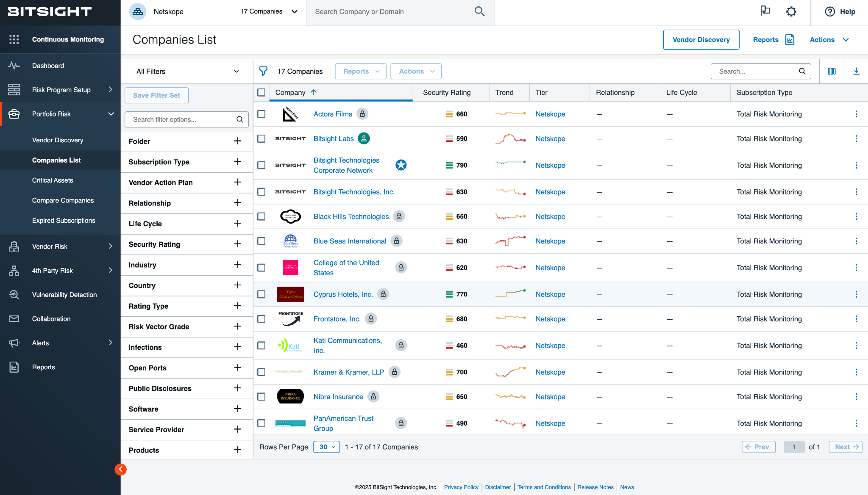Click the green user badge beside Bitsight Labs
Image resolution: width=868 pixels, height=495 pixels.
point(364,138)
